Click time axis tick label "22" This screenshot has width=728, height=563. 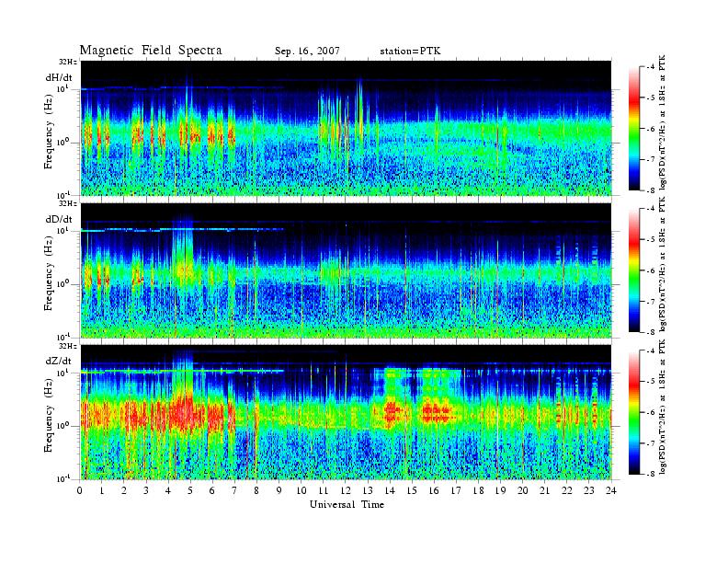(x=567, y=490)
